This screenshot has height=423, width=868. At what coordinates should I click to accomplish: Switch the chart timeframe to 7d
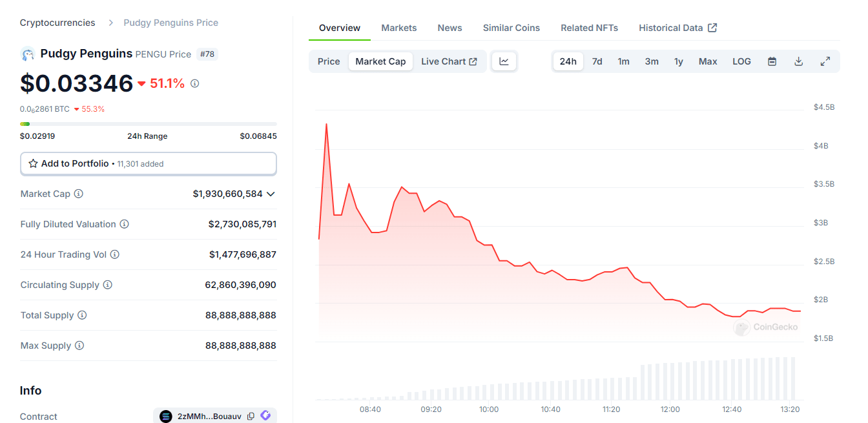pyautogui.click(x=597, y=61)
